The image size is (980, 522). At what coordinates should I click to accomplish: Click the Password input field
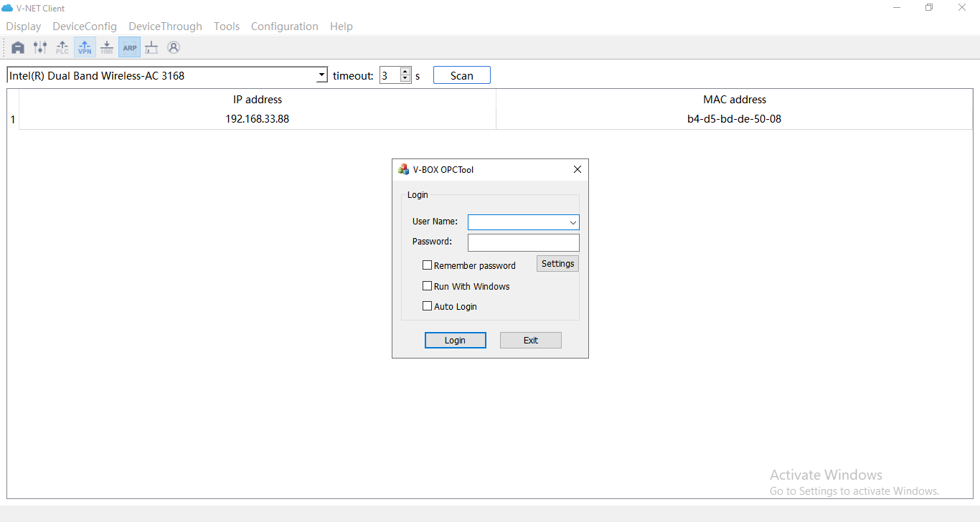523,242
